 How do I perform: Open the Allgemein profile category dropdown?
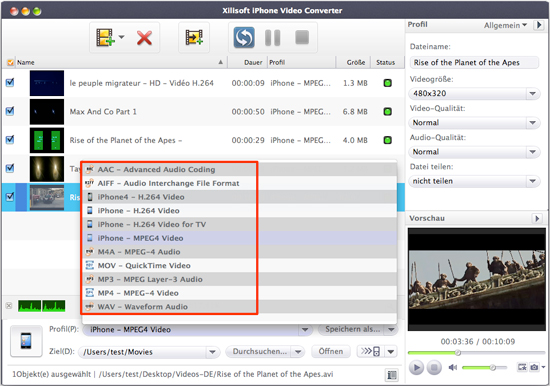[505, 25]
